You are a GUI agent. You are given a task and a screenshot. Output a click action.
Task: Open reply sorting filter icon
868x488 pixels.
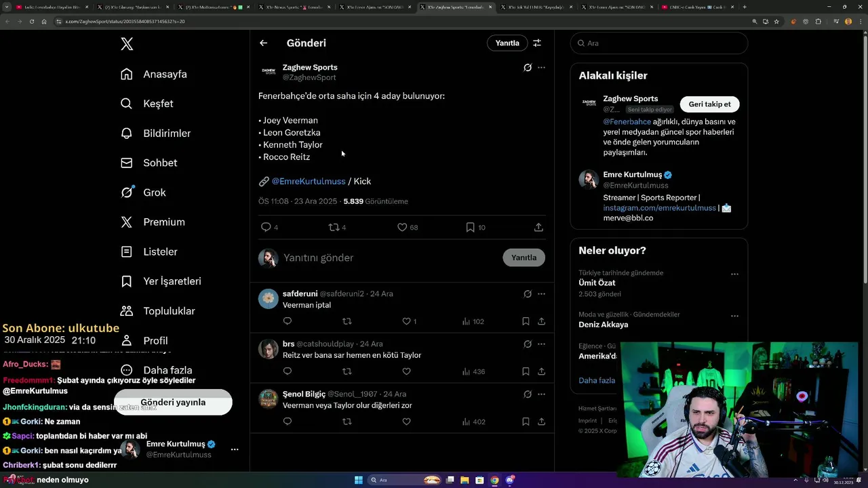click(x=537, y=43)
